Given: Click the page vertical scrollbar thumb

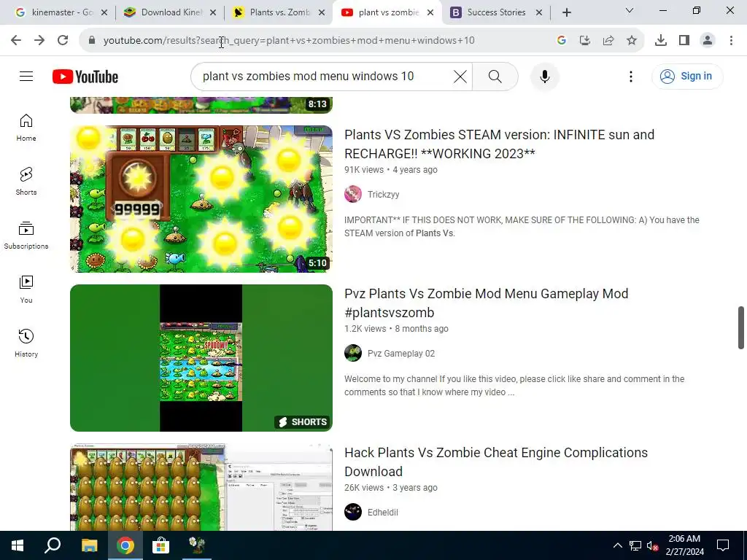Looking at the screenshot, I should 741,327.
